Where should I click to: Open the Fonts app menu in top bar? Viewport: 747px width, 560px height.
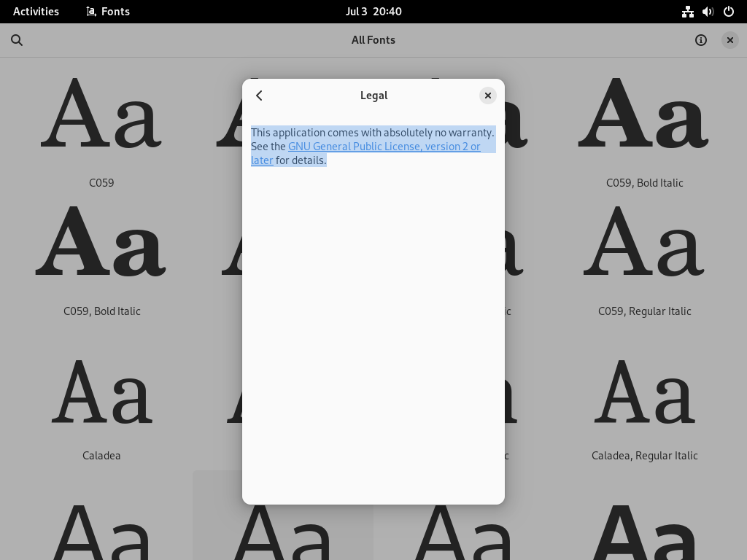tap(108, 12)
